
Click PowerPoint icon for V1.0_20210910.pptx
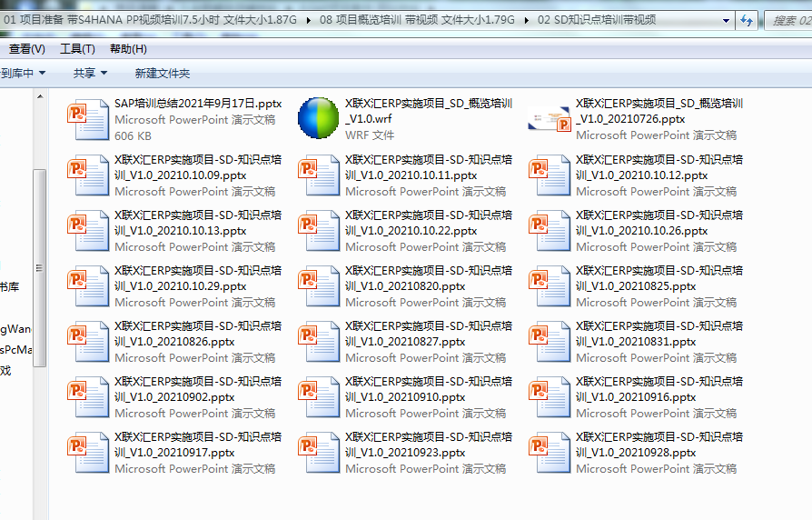pos(319,396)
